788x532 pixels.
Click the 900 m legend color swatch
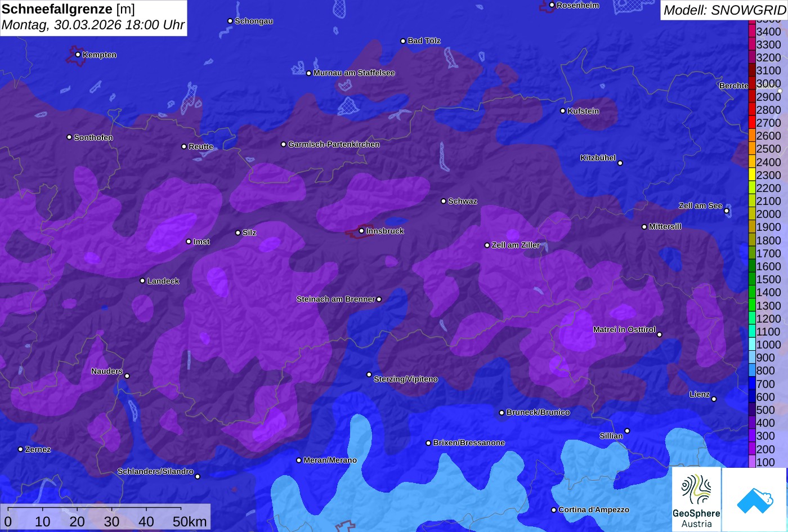coord(751,357)
